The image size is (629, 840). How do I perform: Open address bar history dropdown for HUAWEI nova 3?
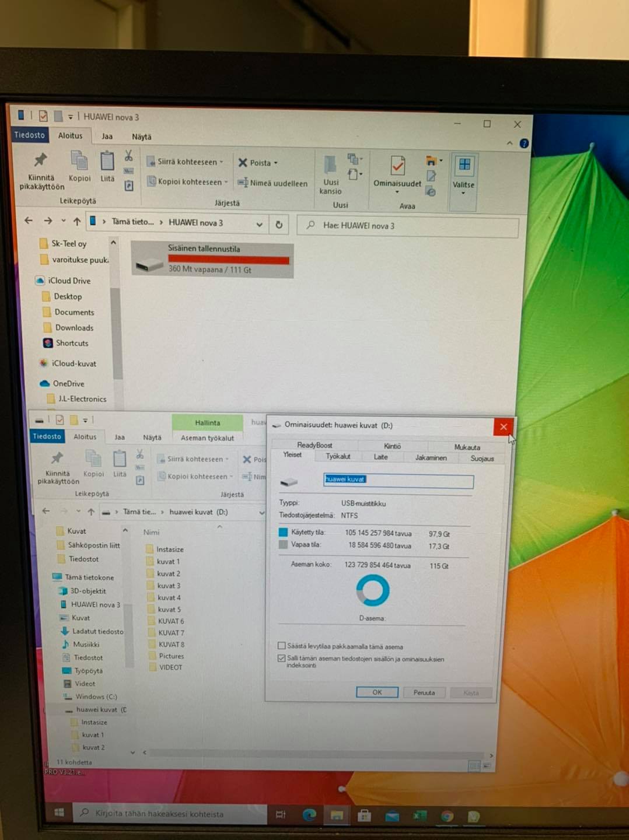click(x=259, y=224)
